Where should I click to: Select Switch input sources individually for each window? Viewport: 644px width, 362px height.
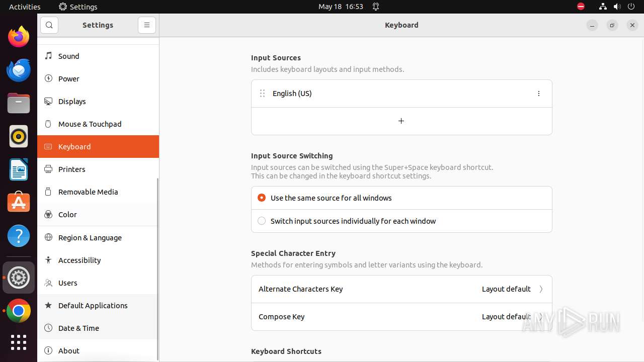401,221
